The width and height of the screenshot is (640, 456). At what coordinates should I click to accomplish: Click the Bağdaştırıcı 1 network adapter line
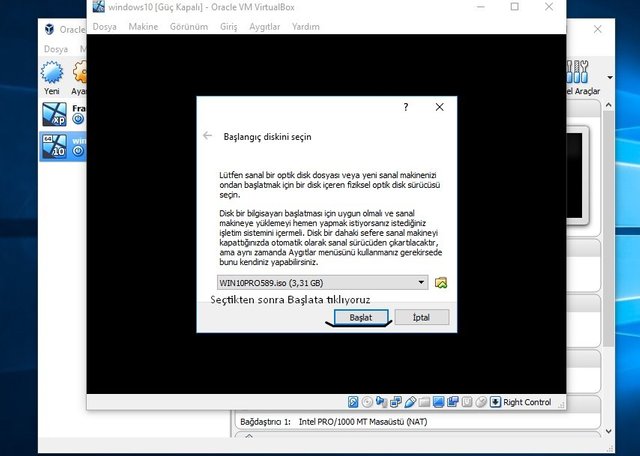(333, 422)
